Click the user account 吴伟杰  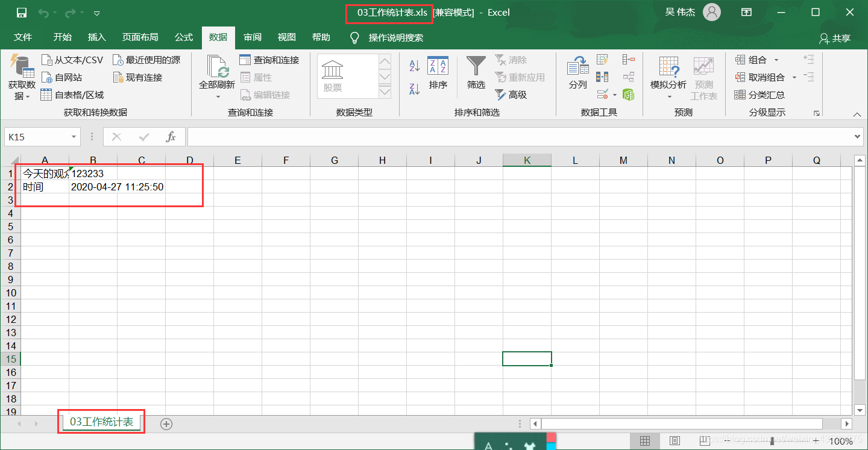point(693,12)
